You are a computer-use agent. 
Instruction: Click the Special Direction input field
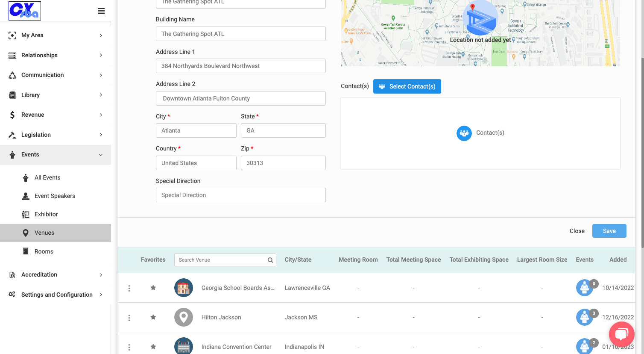click(241, 195)
